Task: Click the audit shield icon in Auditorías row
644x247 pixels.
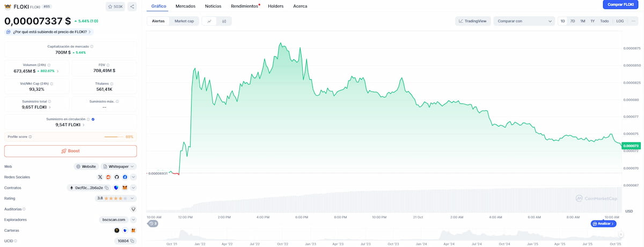Action: click(133, 209)
